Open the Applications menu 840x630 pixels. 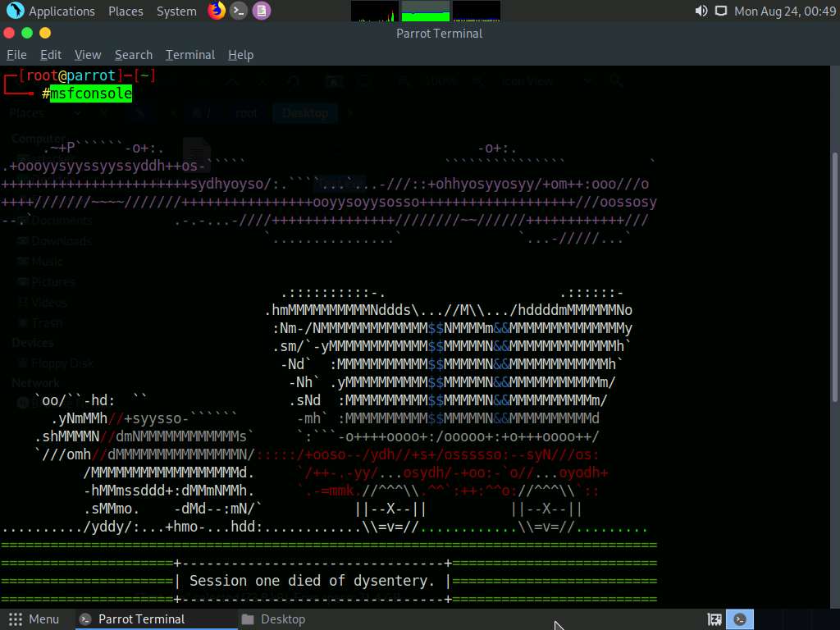pyautogui.click(x=62, y=11)
